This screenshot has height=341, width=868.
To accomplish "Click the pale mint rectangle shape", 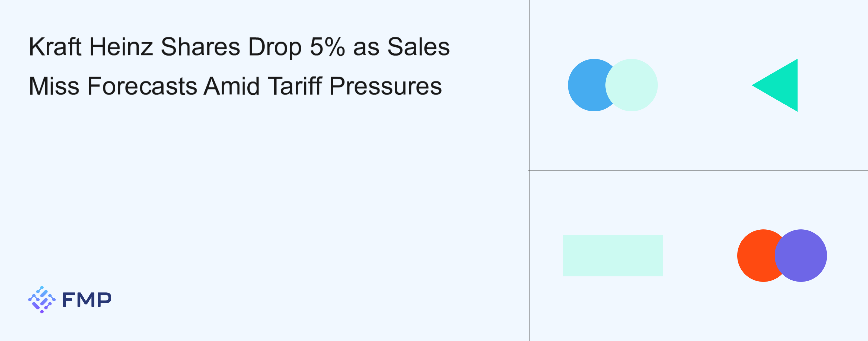I will [x=612, y=256].
